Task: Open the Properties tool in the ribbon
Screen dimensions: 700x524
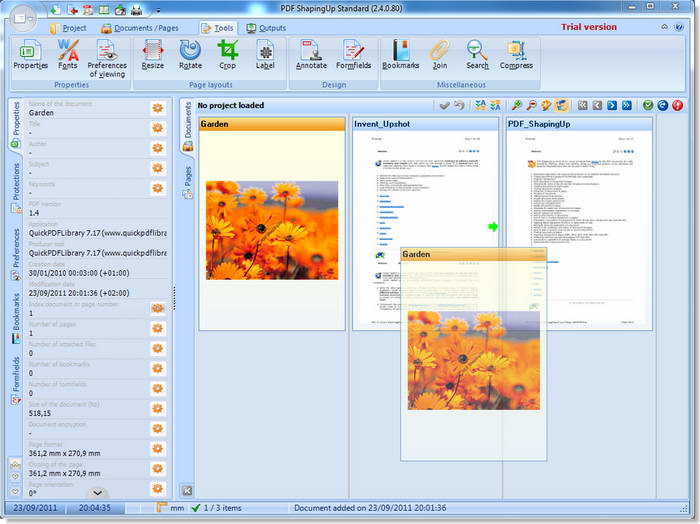Action: 30,55
